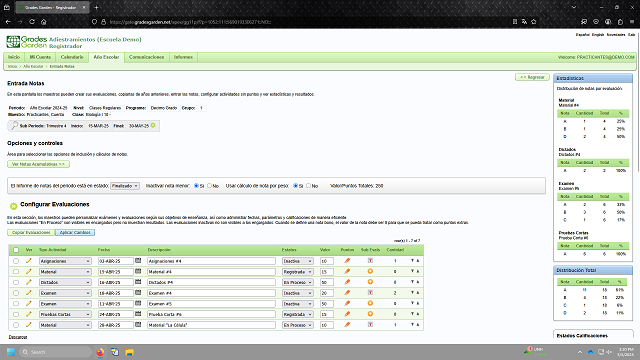Check the checkbox for Material #4 row
Image resolution: width=640 pixels, height=360 pixels.
point(16,271)
